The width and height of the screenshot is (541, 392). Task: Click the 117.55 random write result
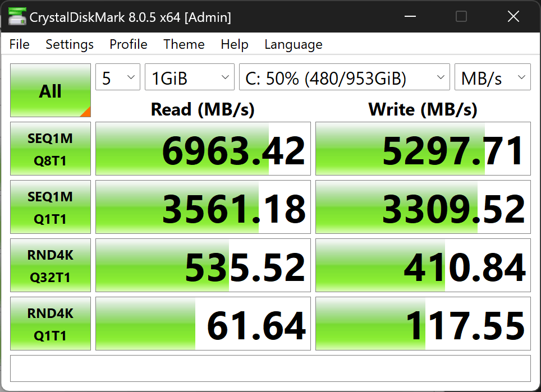pos(423,324)
